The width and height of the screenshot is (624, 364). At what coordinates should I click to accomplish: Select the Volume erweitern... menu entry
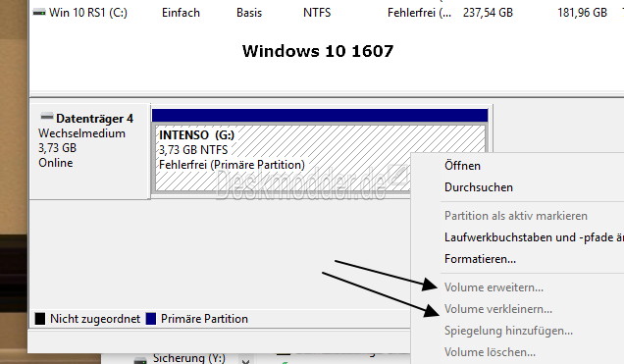click(x=494, y=287)
